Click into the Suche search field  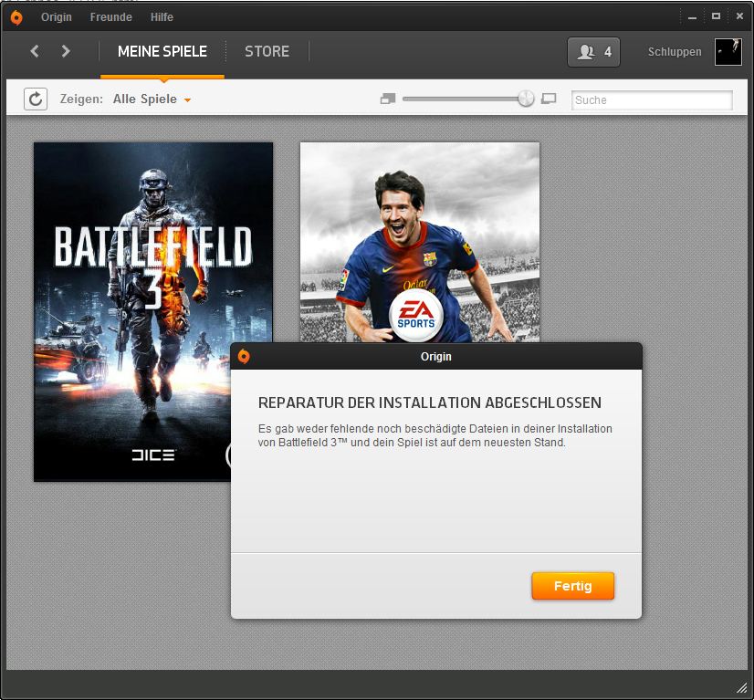(652, 100)
